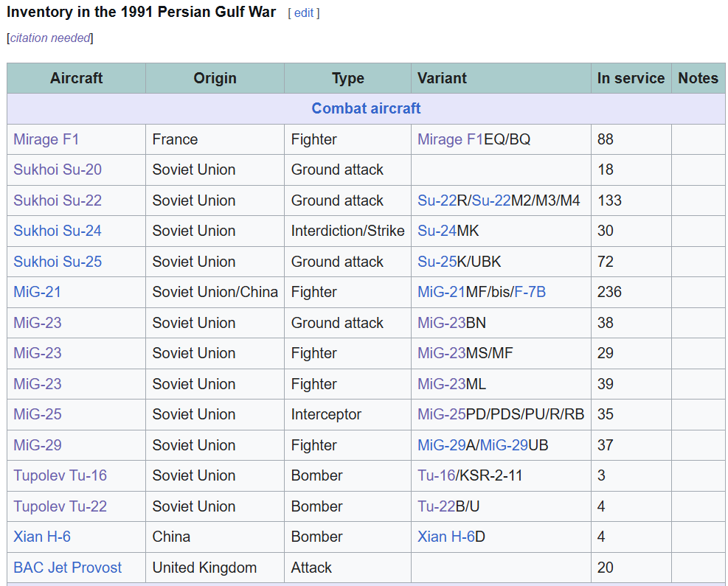Open MiG-29 aircraft link in Aircraft column
Image resolution: width=728 pixels, height=586 pixels.
click(37, 445)
